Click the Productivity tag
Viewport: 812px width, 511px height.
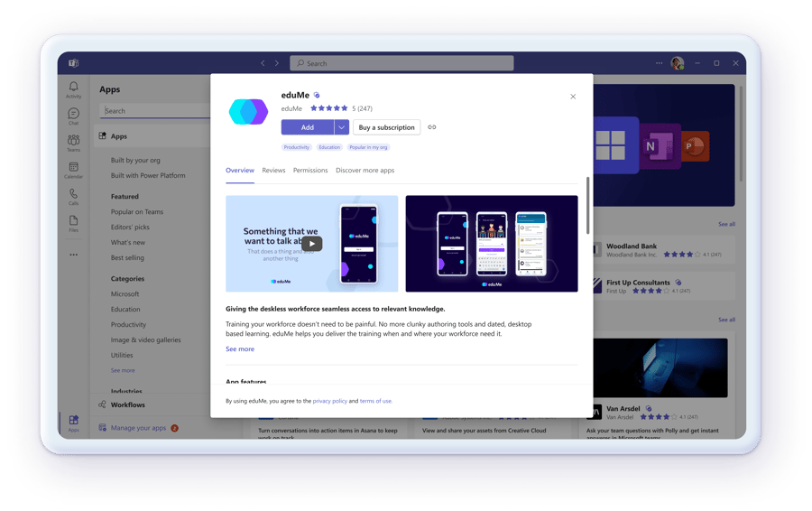point(297,147)
